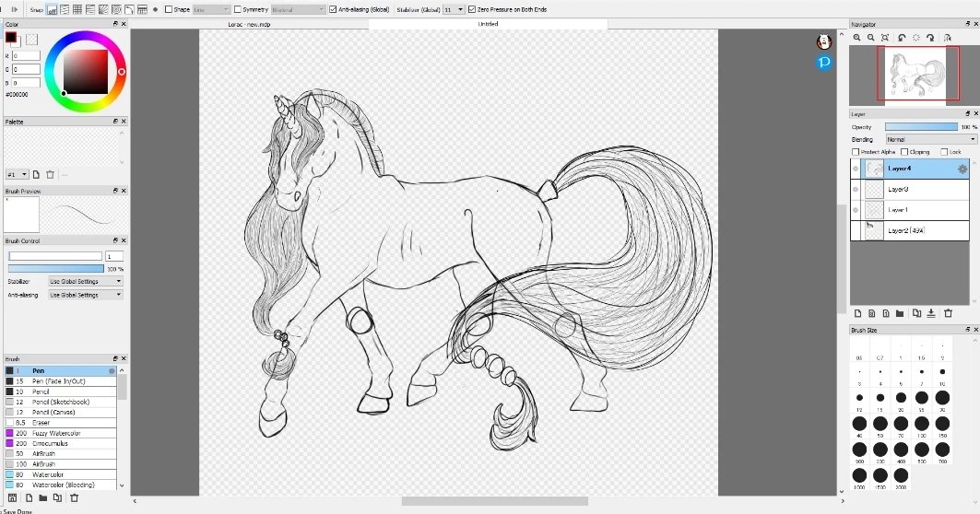This screenshot has height=514, width=980.
Task: Hide Layer3 with visibility dot
Action: [x=856, y=189]
